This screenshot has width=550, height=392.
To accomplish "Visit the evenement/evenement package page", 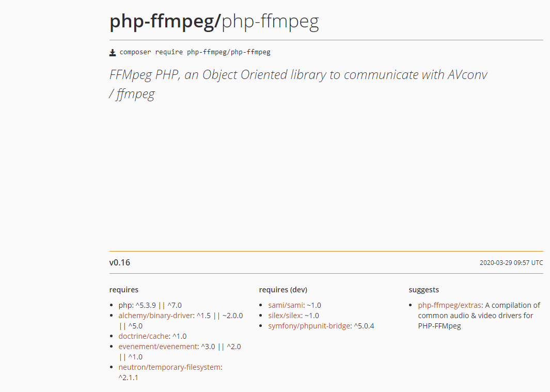I will coord(158,347).
